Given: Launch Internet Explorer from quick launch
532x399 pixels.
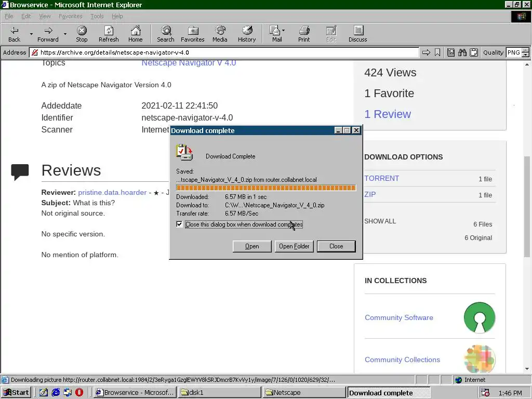Looking at the screenshot, I should click(56, 392).
